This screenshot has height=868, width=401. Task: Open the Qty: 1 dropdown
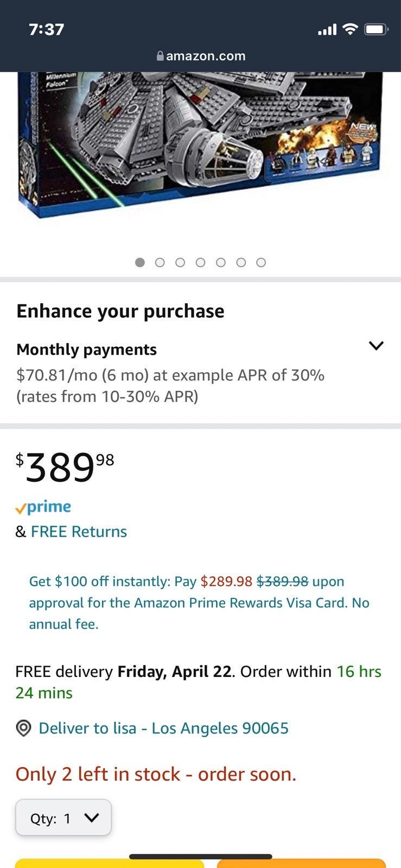click(63, 818)
